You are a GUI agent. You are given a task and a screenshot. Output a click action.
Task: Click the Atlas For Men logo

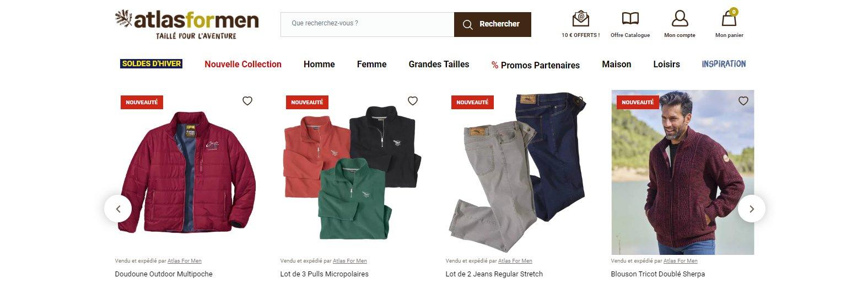tap(187, 24)
